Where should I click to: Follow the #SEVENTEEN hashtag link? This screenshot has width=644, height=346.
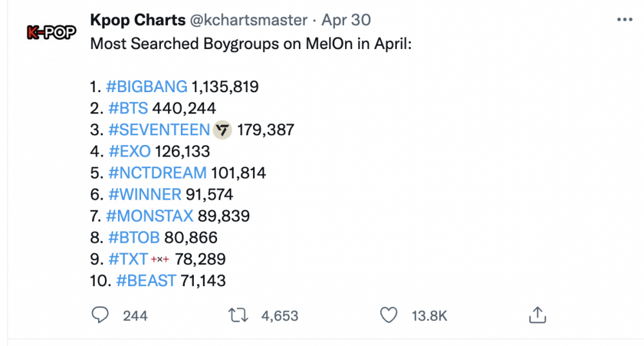(x=159, y=130)
